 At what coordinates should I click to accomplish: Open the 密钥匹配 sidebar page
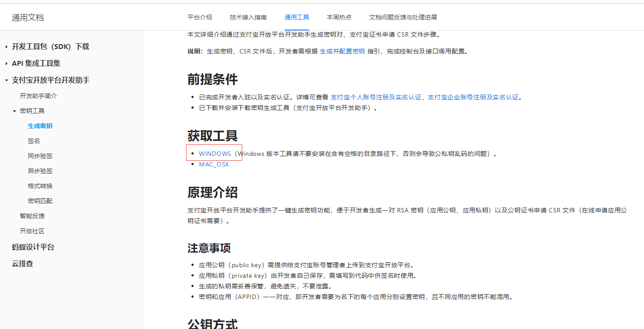[x=40, y=201]
